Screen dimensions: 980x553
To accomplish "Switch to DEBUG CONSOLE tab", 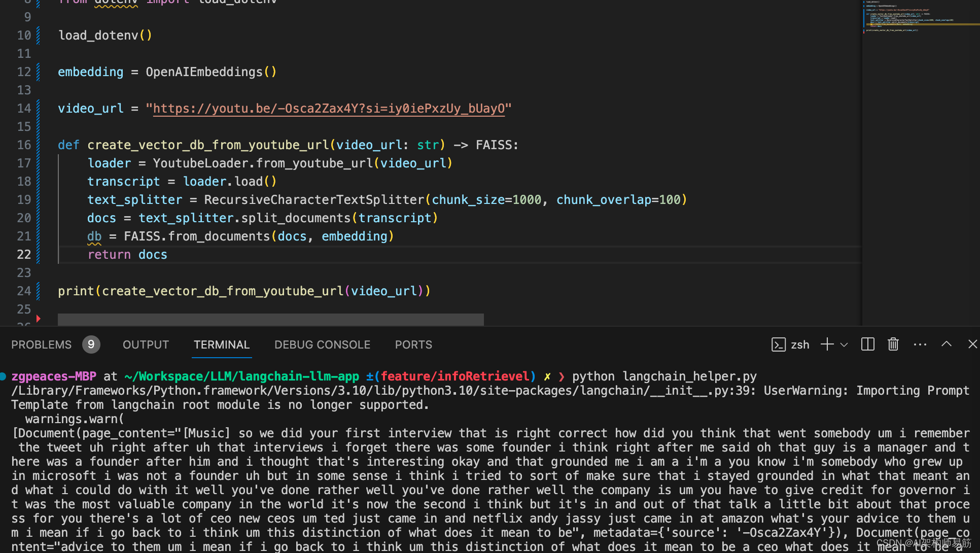I will (322, 344).
